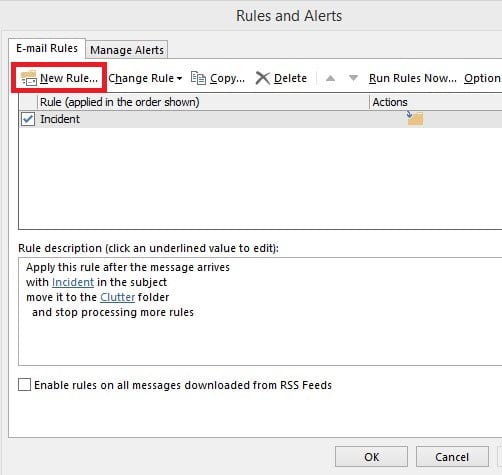Click 'and stop processing more rules' text
The image size is (502, 475).
[x=113, y=312]
